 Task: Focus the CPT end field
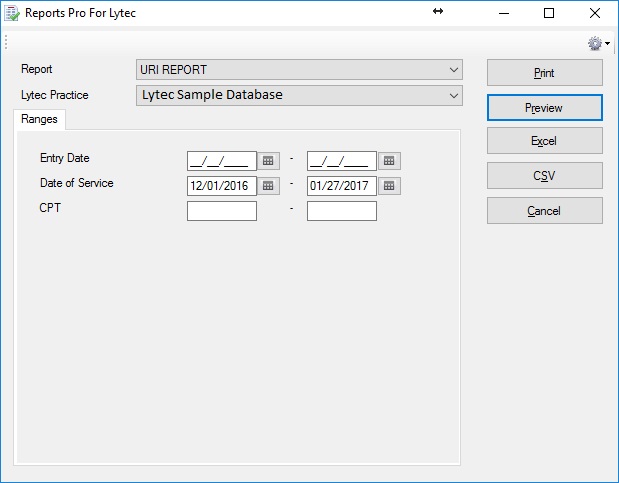[x=342, y=211]
